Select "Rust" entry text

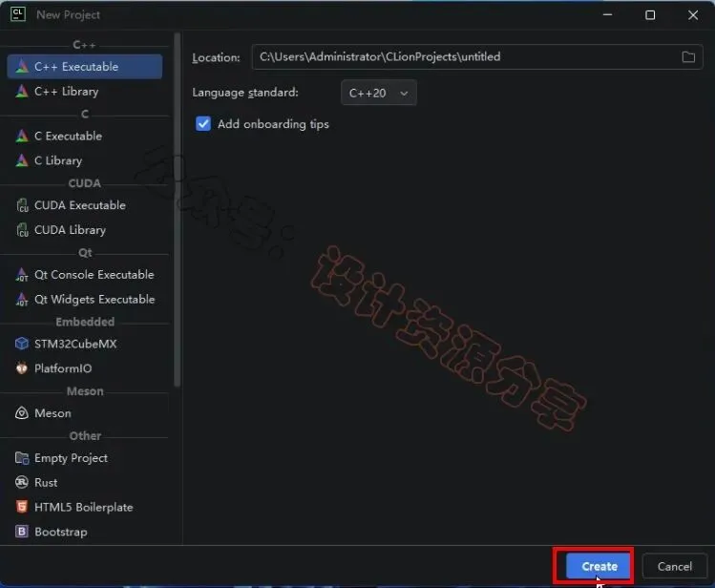pyautogui.click(x=46, y=482)
